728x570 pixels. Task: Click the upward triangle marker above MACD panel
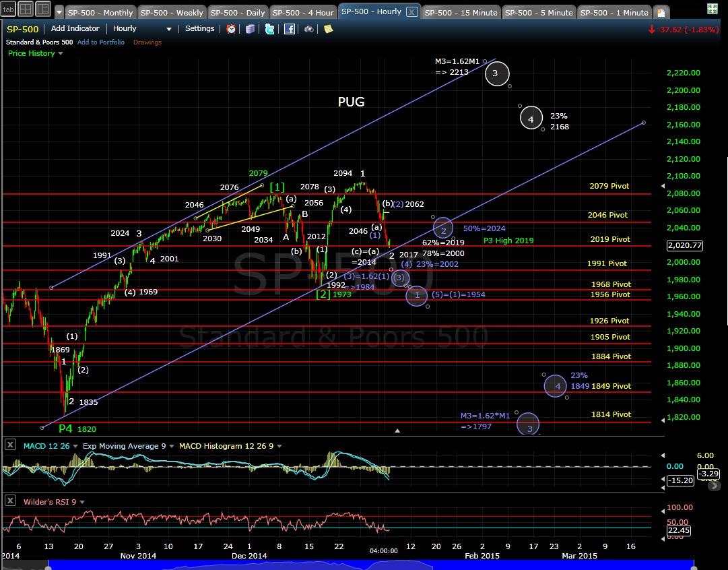(x=397, y=431)
